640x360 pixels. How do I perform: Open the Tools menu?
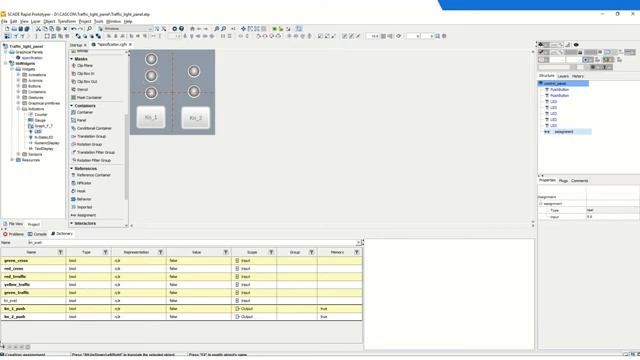[98, 21]
